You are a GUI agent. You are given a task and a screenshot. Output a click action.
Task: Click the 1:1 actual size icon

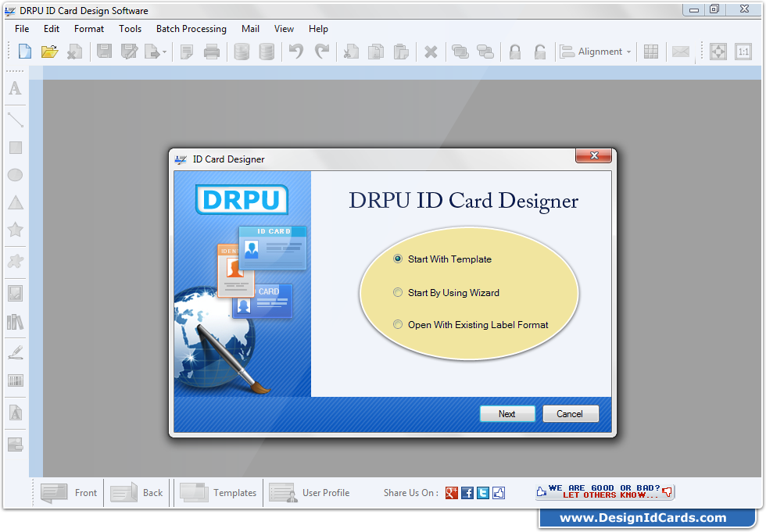(743, 52)
